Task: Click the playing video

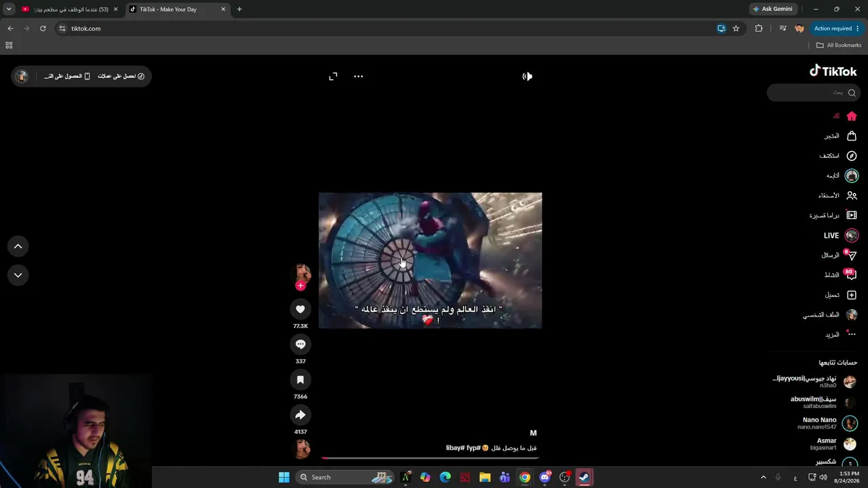Action: [x=430, y=260]
